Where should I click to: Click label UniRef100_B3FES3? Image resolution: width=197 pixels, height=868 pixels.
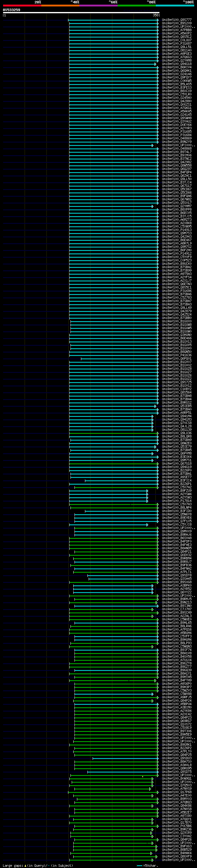point(177,88)
